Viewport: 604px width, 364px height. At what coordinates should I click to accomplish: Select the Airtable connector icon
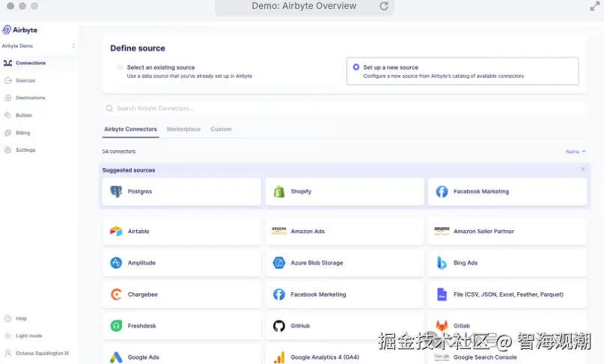[x=116, y=231]
